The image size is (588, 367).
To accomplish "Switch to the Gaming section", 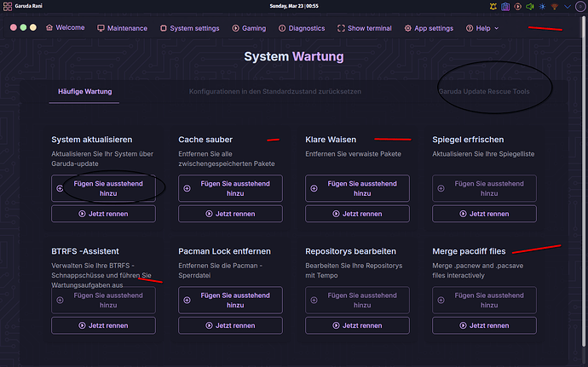I will tap(249, 28).
